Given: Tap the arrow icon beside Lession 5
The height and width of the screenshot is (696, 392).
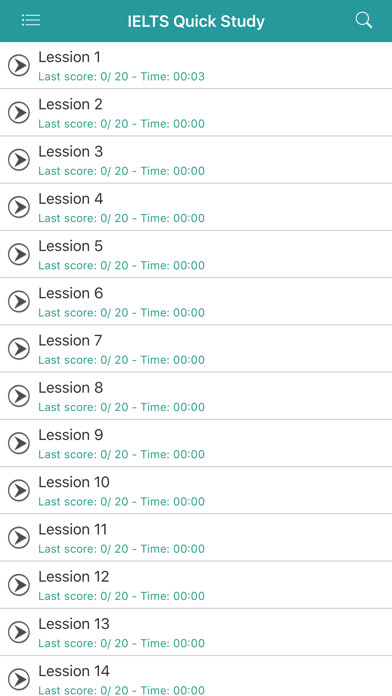Looking at the screenshot, I should [19, 254].
